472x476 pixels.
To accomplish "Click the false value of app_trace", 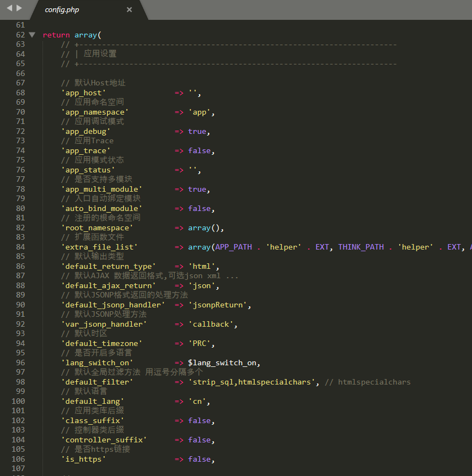I will (200, 151).
